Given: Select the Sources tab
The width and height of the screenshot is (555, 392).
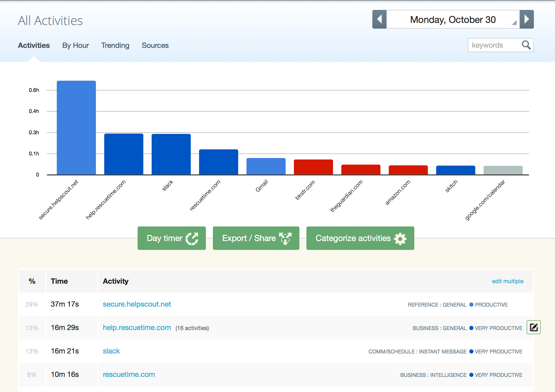Looking at the screenshot, I should (155, 45).
